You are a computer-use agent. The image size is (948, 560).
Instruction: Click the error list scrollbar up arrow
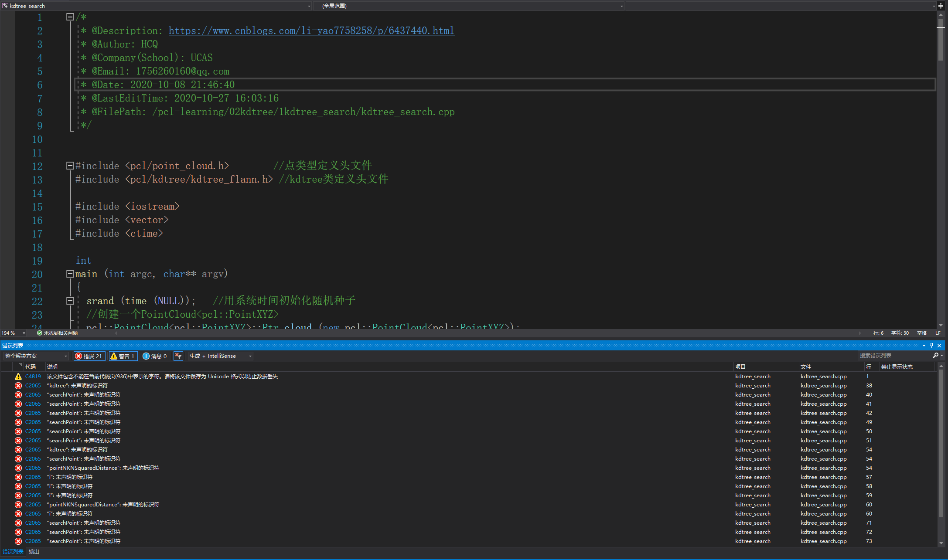(941, 367)
